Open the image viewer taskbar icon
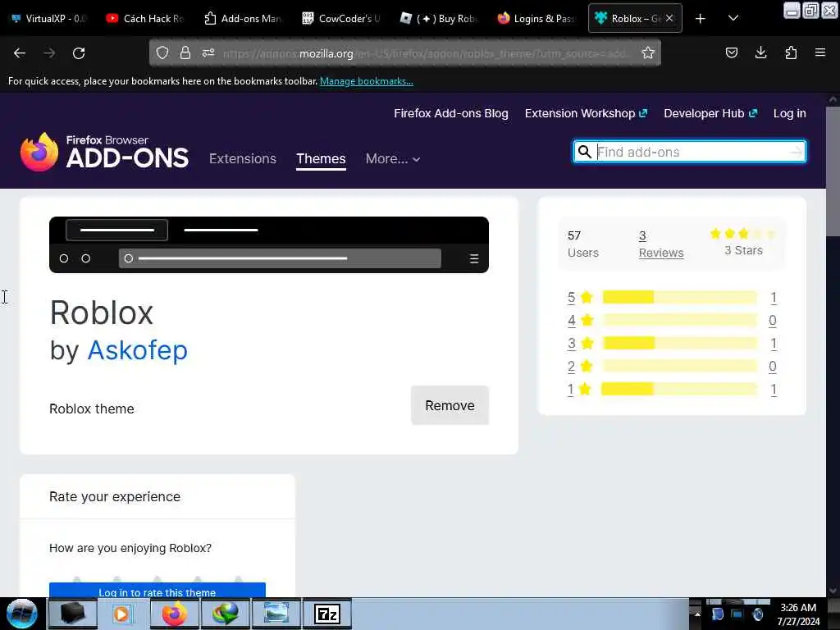This screenshot has height=630, width=840. coord(276,614)
